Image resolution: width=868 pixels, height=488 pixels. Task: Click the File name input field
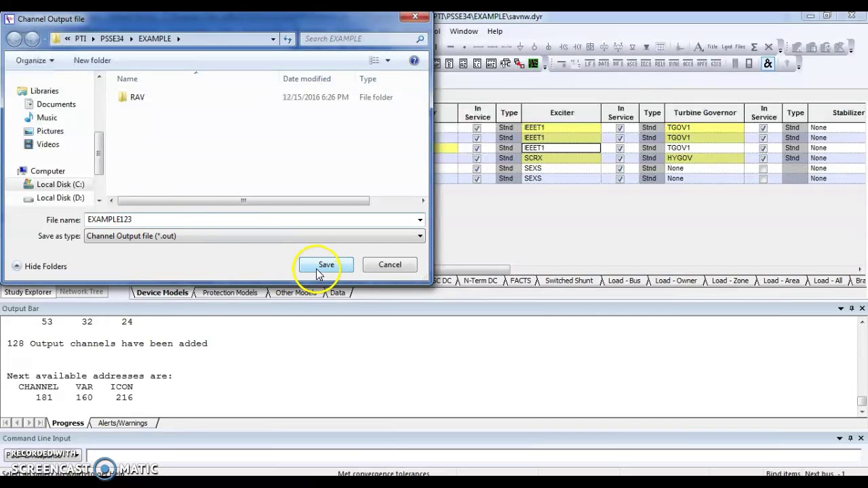[250, 220]
